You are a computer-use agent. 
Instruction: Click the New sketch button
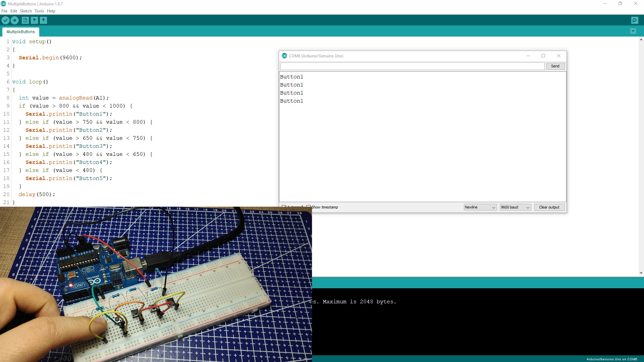(25, 20)
